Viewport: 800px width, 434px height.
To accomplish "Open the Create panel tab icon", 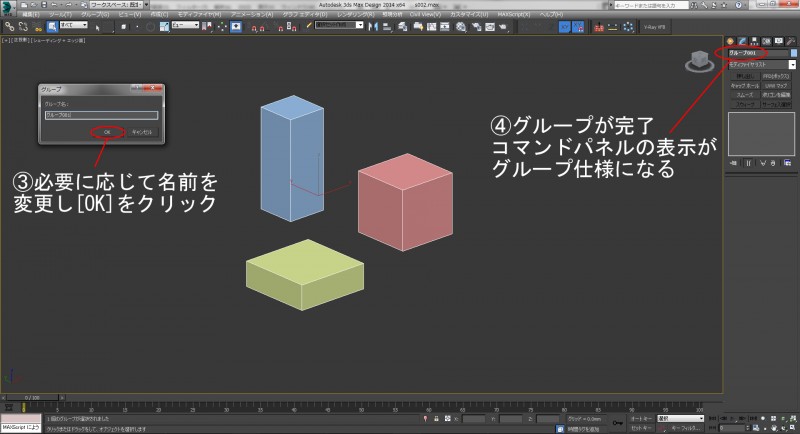I will point(731,39).
